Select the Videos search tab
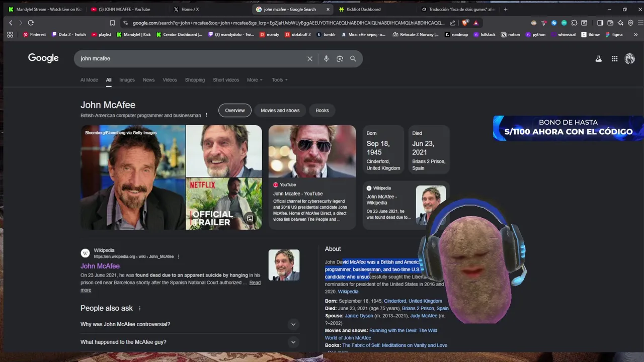This screenshot has height=362, width=644. (x=170, y=80)
